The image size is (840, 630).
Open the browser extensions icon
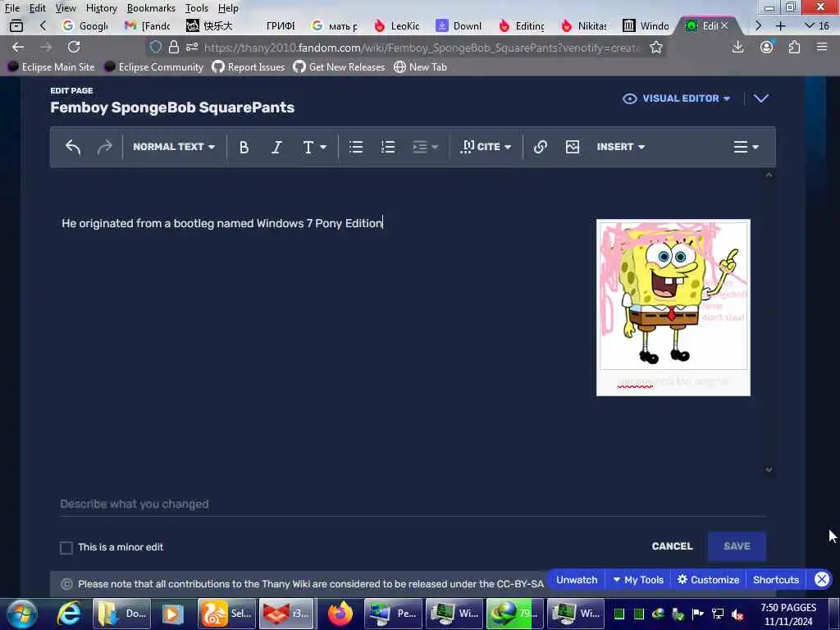tap(794, 47)
